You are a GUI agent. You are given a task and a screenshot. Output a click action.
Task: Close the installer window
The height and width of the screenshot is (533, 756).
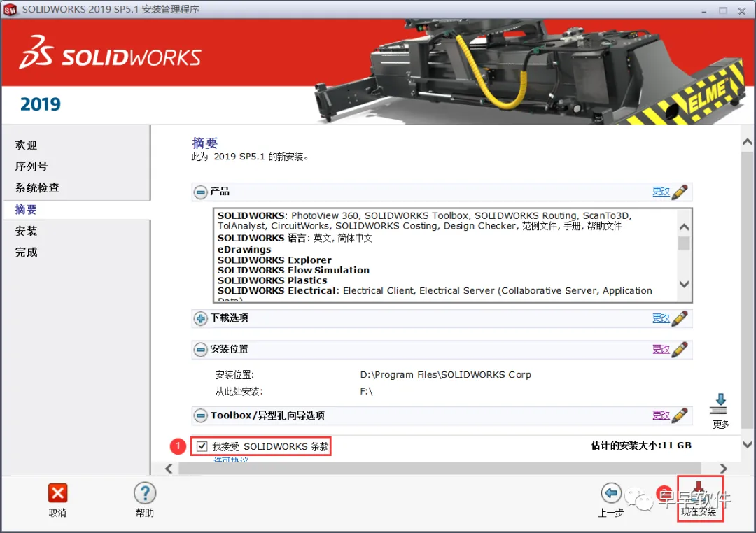click(x=741, y=10)
